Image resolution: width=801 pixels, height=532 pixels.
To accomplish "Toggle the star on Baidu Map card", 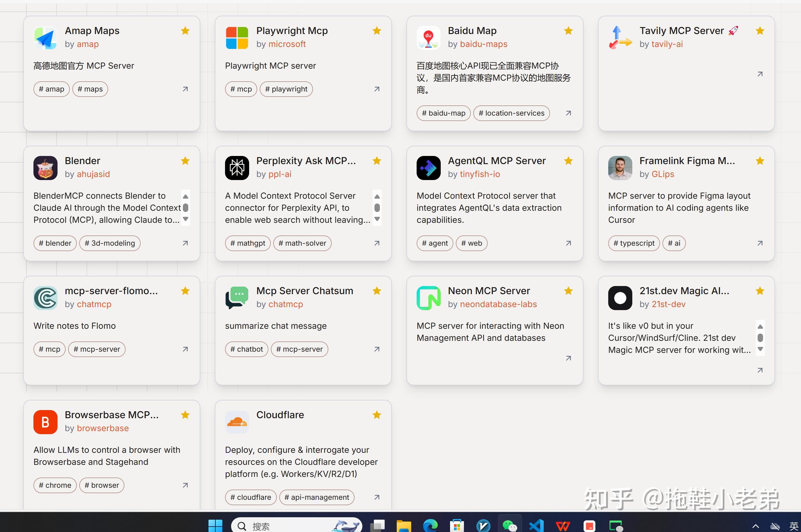I will 568,31.
